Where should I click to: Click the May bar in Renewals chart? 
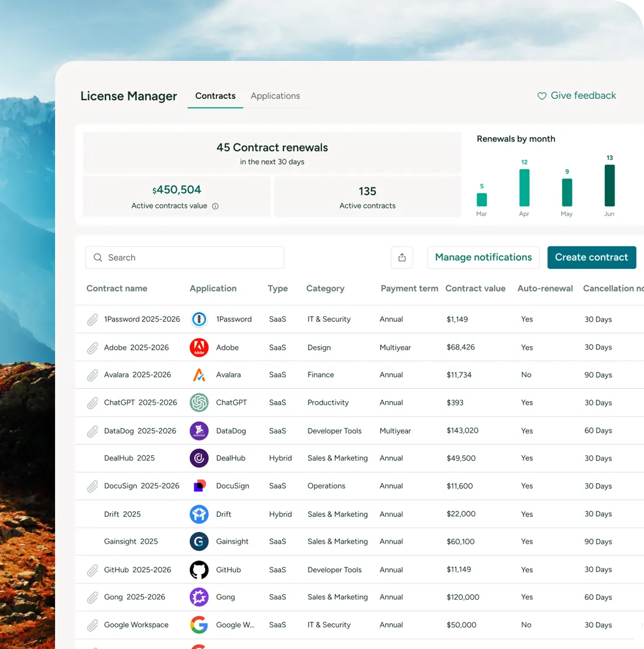click(567, 193)
